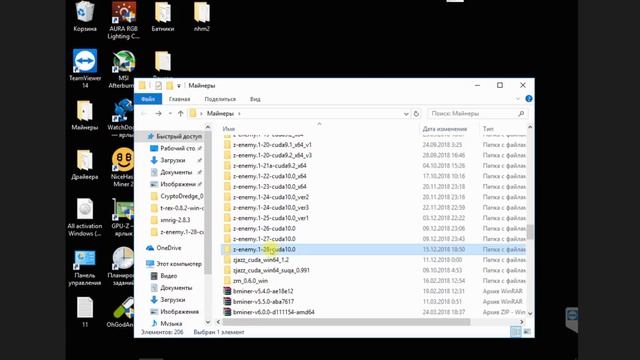Click Майнеры breadcrumb in address bar
Image resolution: width=640 pixels, height=360 pixels.
pyautogui.click(x=220, y=113)
